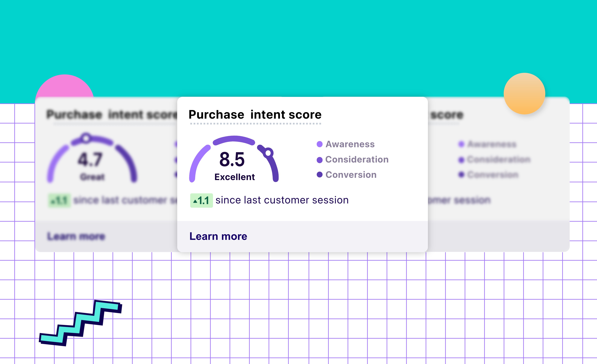The image size is (597, 364).
Task: Click the green 1.1 increase badge
Action: pyautogui.click(x=201, y=201)
